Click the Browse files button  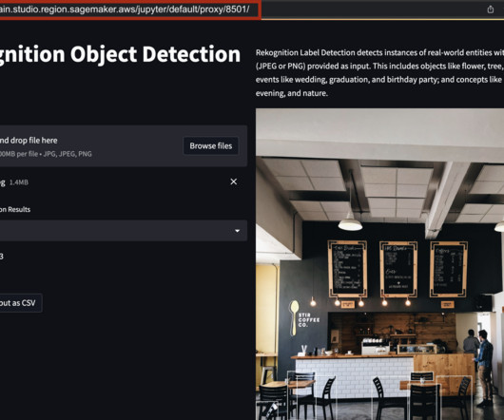[x=211, y=145]
